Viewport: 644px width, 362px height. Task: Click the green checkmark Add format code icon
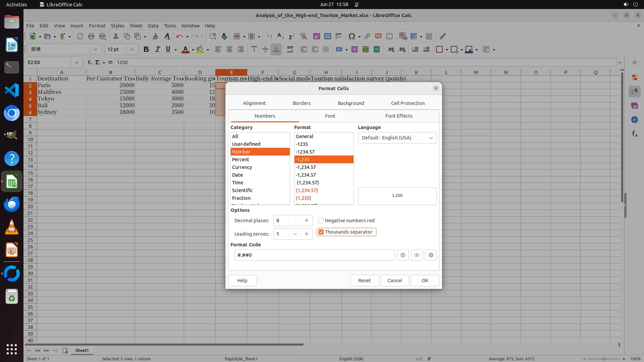[402, 255]
